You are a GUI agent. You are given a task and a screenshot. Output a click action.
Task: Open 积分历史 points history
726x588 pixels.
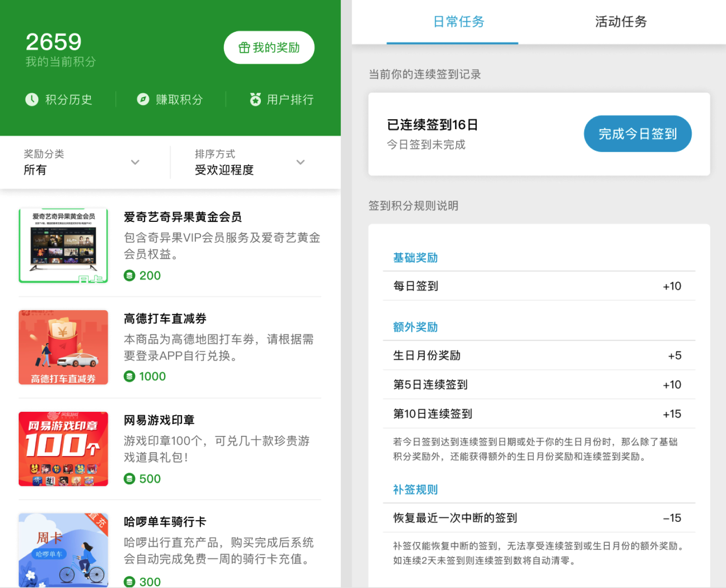58,100
